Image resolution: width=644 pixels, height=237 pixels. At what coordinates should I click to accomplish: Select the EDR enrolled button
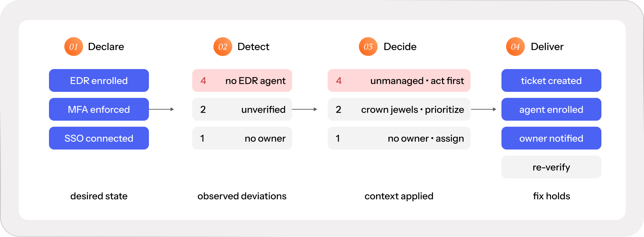[99, 80]
